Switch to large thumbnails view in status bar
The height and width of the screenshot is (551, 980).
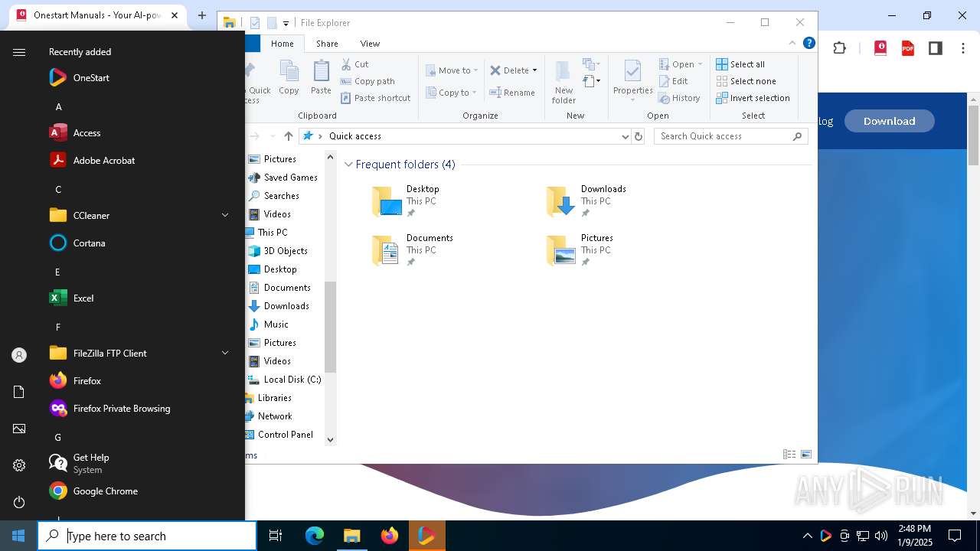pos(806,455)
